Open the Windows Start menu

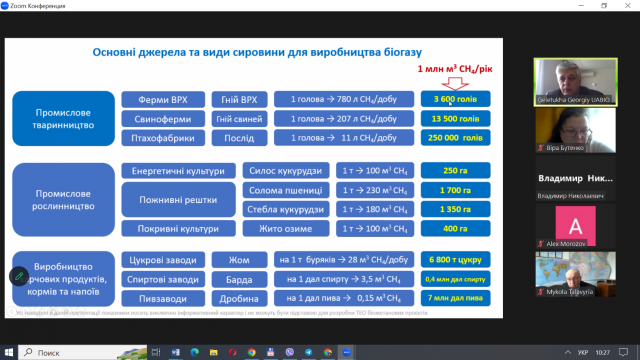[x=9, y=352]
